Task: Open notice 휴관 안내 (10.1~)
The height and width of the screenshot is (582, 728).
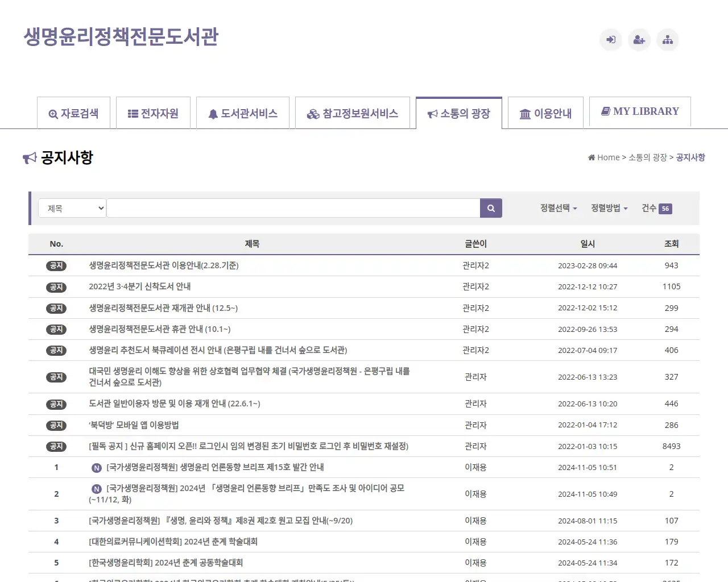Action: [160, 329]
